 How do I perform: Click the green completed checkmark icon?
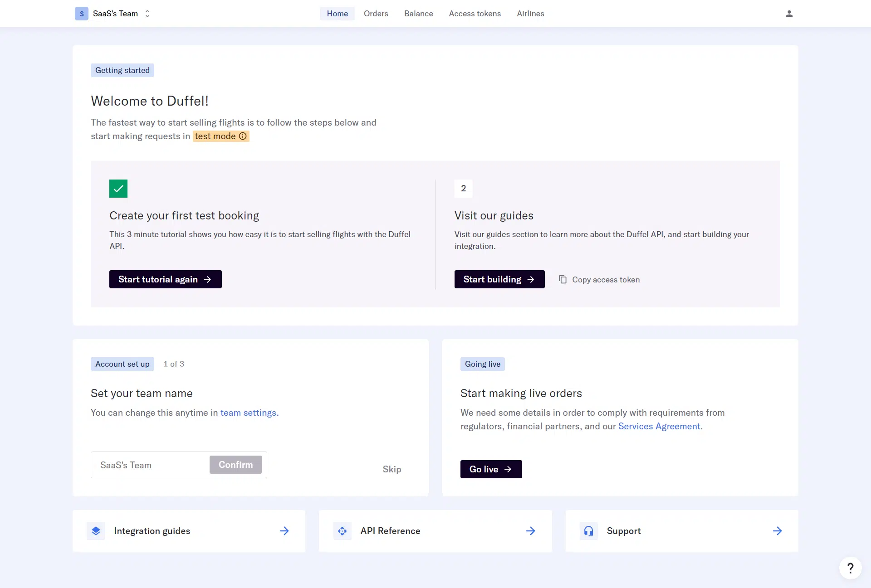pos(118,189)
